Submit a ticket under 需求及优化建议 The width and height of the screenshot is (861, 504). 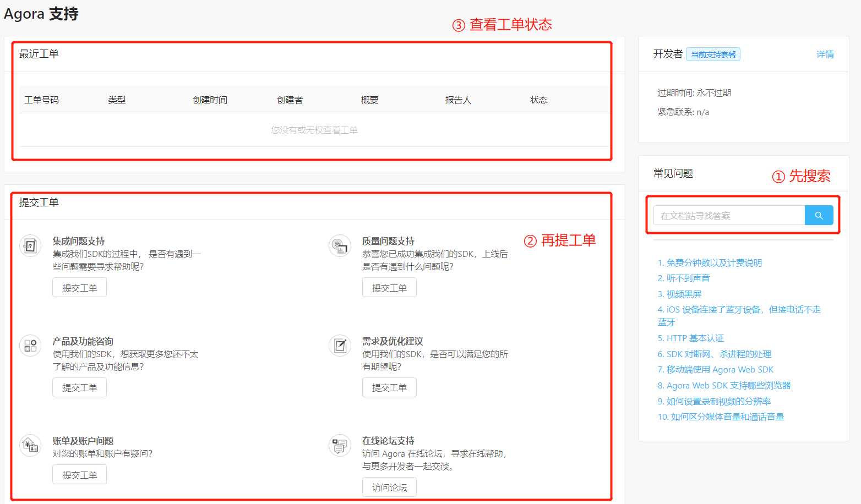[389, 387]
